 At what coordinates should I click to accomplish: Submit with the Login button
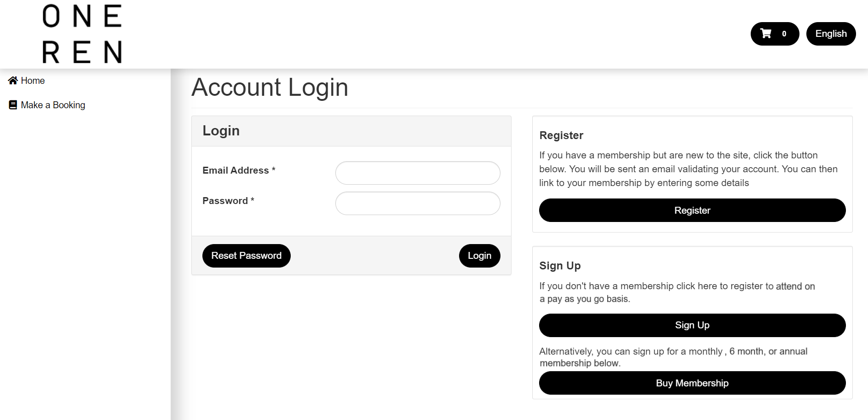(x=479, y=256)
